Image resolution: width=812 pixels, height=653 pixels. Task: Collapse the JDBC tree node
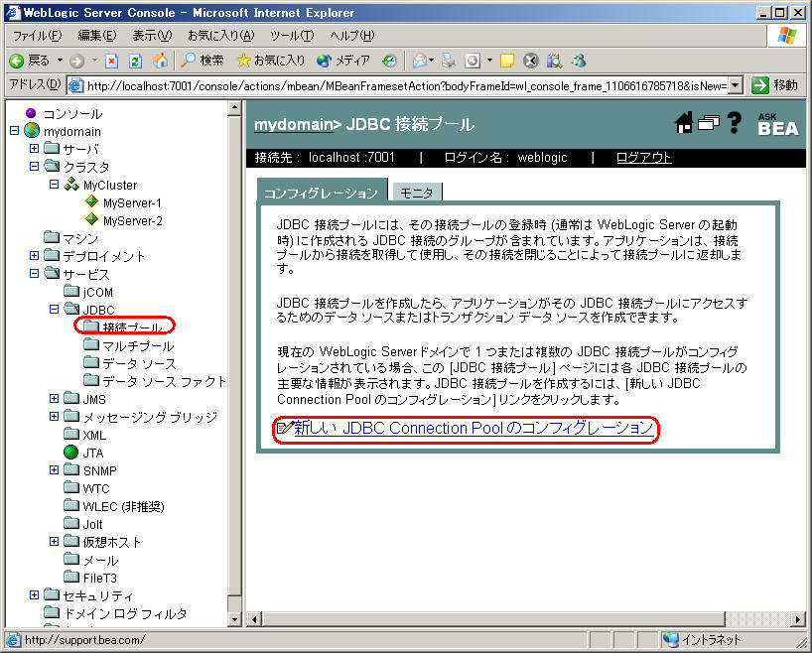(54, 310)
